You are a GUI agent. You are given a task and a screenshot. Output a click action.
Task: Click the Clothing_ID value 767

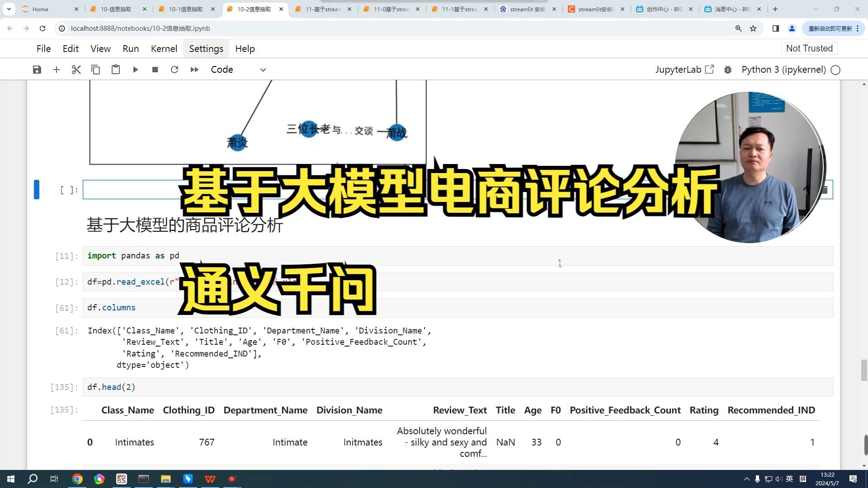point(207,442)
